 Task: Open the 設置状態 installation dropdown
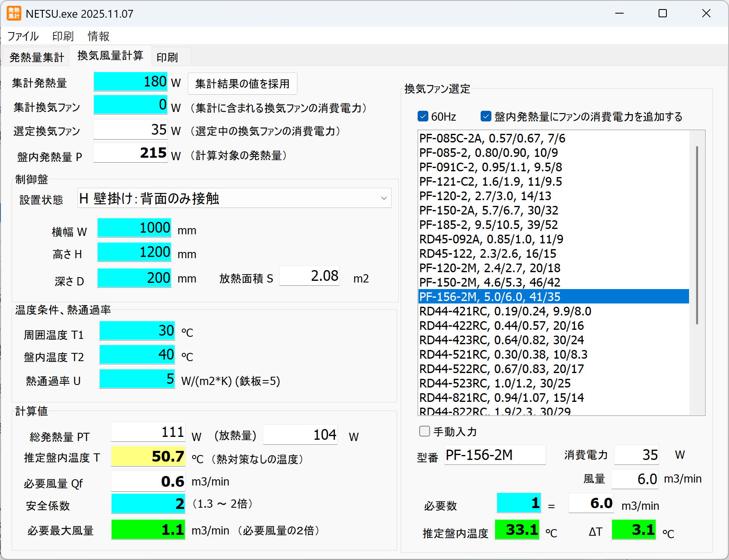pos(234,198)
